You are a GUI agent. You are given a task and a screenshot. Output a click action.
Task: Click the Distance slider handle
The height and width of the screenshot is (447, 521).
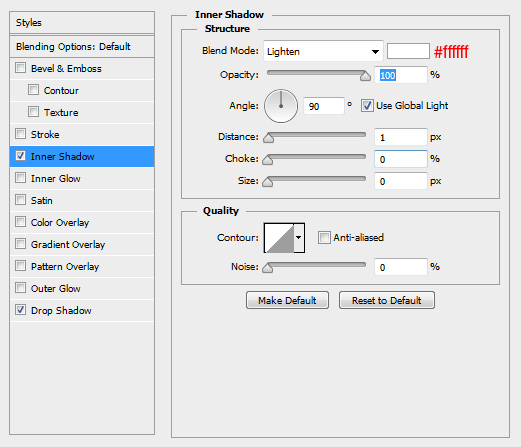tap(268, 138)
